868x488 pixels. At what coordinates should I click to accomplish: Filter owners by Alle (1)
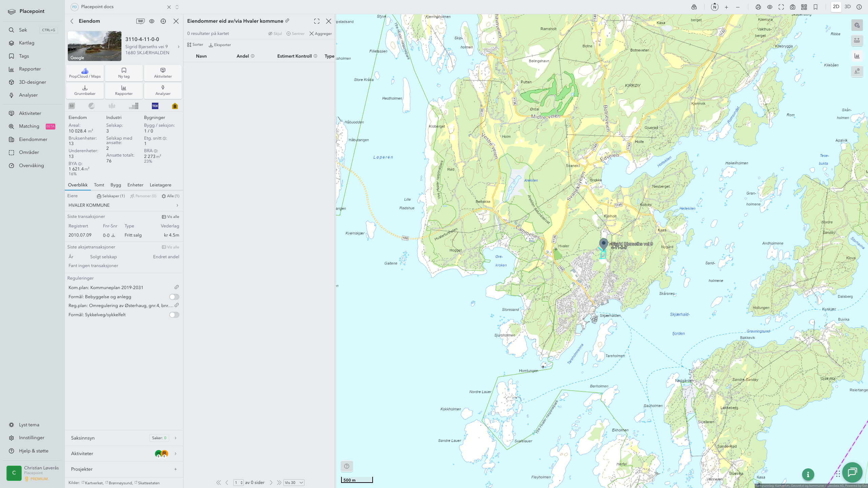click(x=171, y=196)
